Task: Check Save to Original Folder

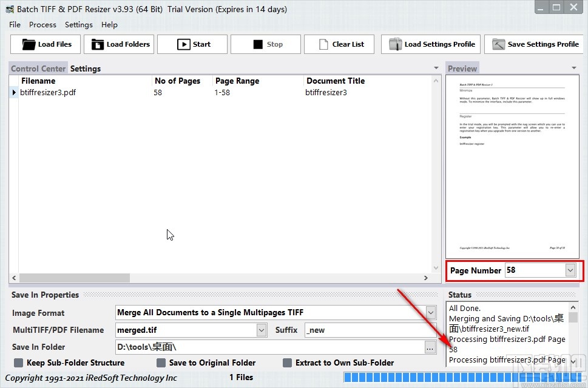Action: click(x=161, y=363)
